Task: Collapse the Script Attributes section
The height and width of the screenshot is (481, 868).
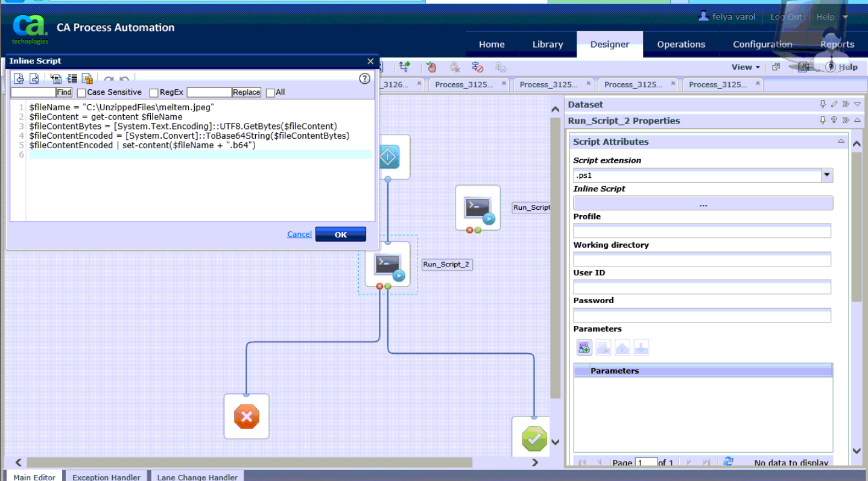Action: pyautogui.click(x=841, y=141)
